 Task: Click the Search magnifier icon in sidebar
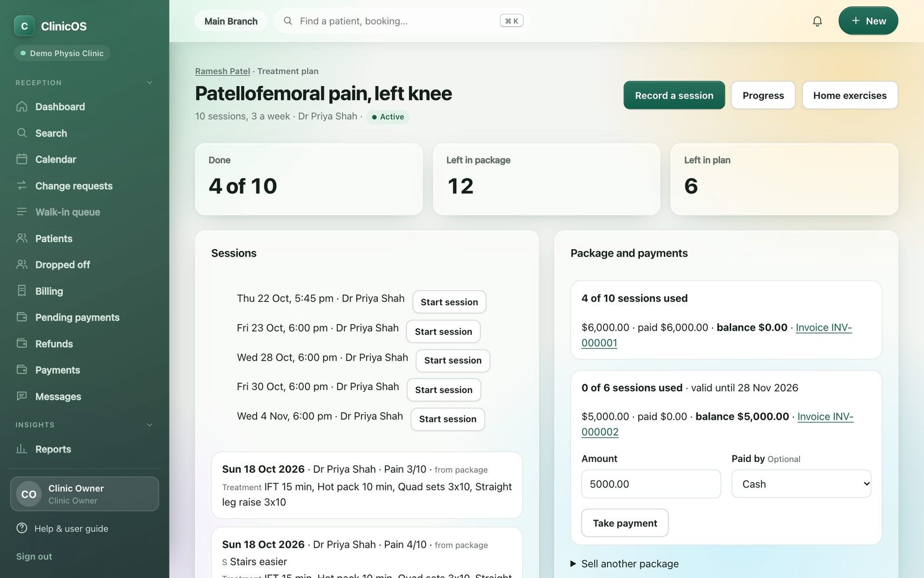coord(22,133)
